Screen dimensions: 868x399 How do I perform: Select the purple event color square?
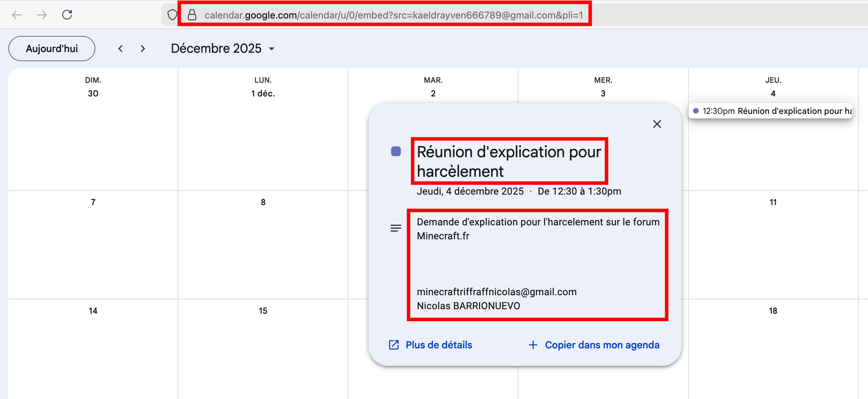[395, 151]
